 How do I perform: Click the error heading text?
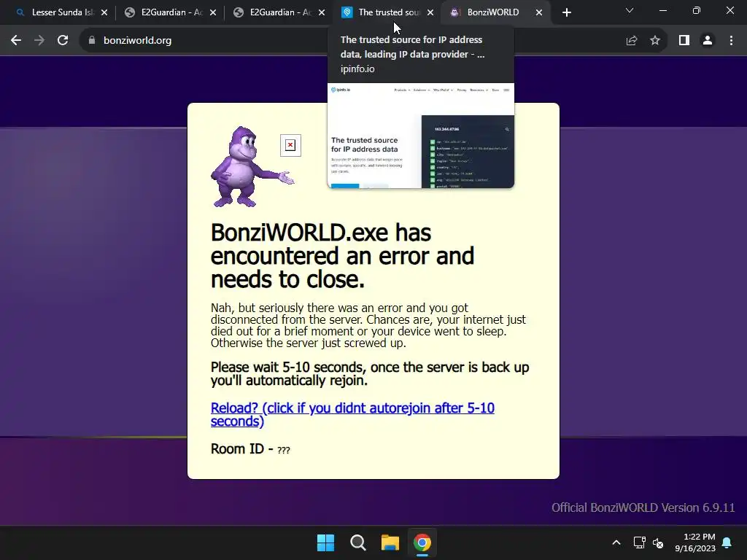coord(342,256)
